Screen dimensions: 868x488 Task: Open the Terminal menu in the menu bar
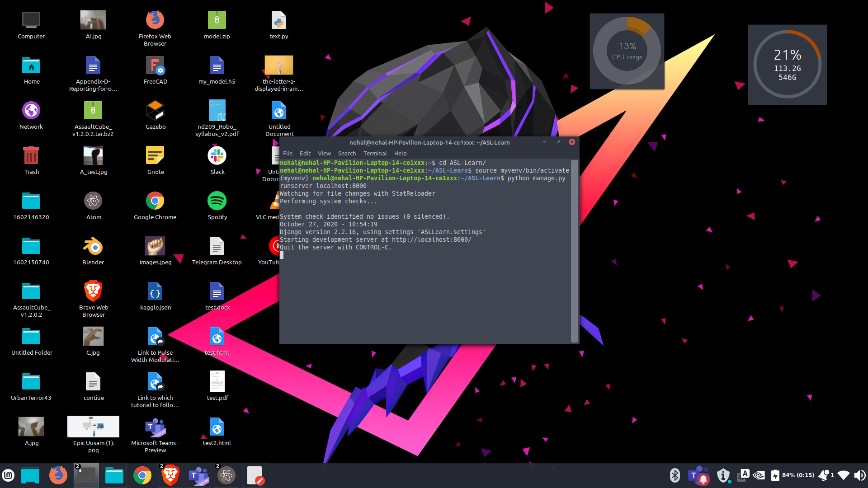coord(375,153)
